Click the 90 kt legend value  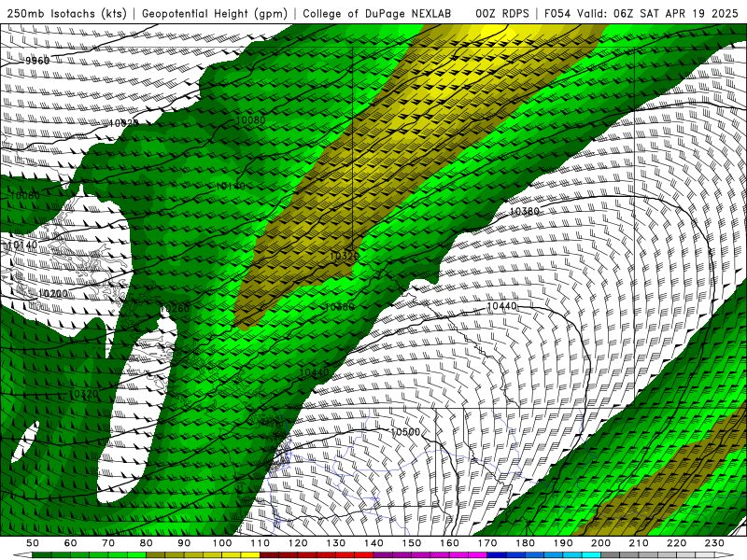[184, 543]
